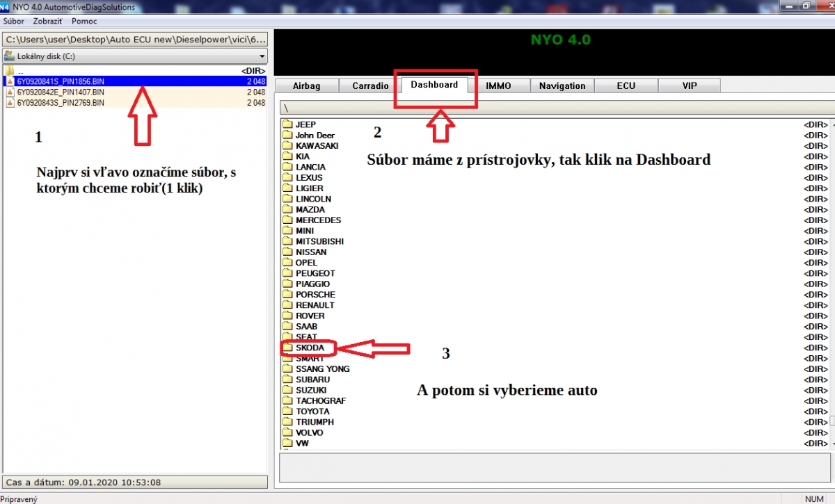
Task: Click the ROVER folder icon
Action: [287, 316]
